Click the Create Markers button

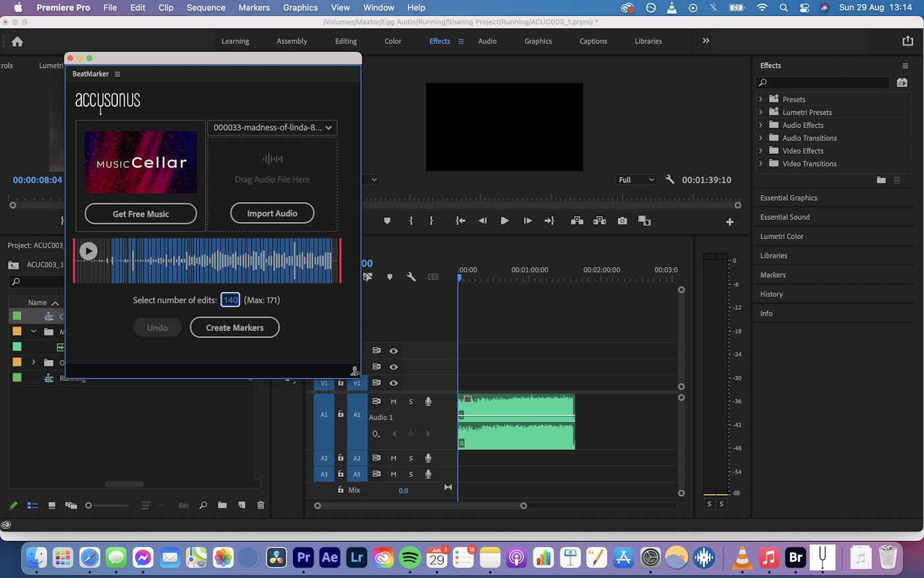click(234, 328)
